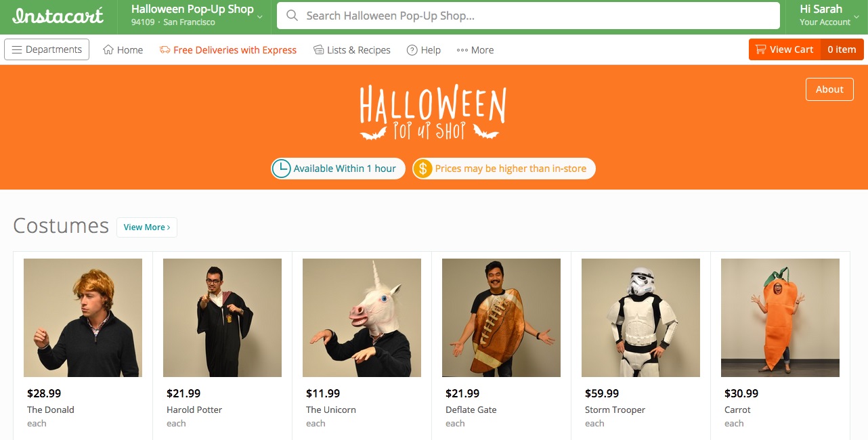Screen dimensions: 868x440
Task: Click the More ellipsis icon
Action: pyautogui.click(x=461, y=49)
